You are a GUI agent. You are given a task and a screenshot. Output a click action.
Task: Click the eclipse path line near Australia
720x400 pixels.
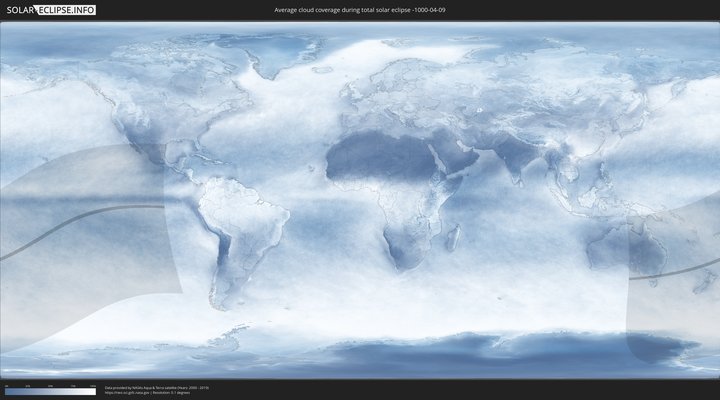tap(670, 270)
